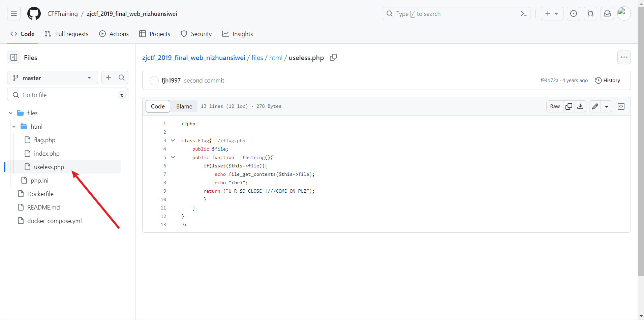Open the issues icon in header
This screenshot has height=320, width=644.
click(574, 13)
